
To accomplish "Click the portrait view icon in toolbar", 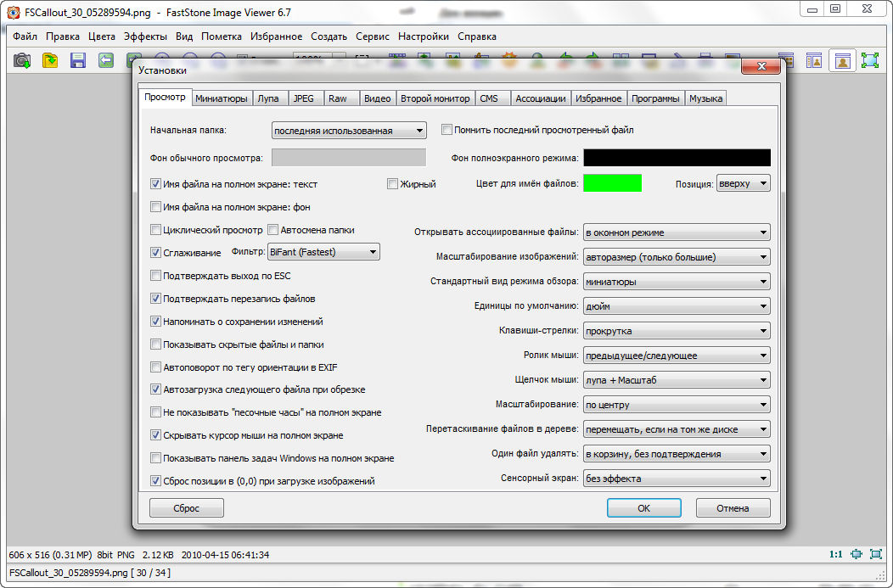I will click(x=842, y=60).
